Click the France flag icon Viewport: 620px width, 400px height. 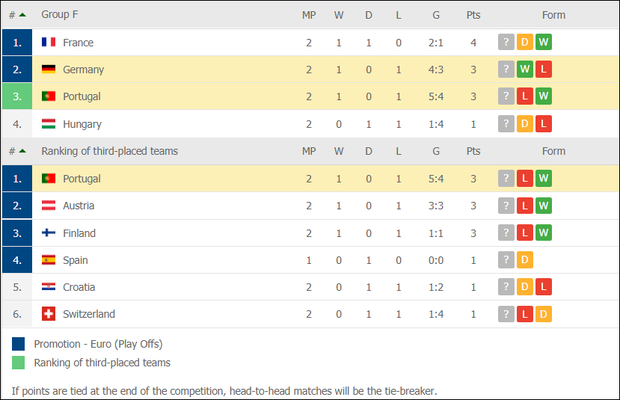click(49, 42)
